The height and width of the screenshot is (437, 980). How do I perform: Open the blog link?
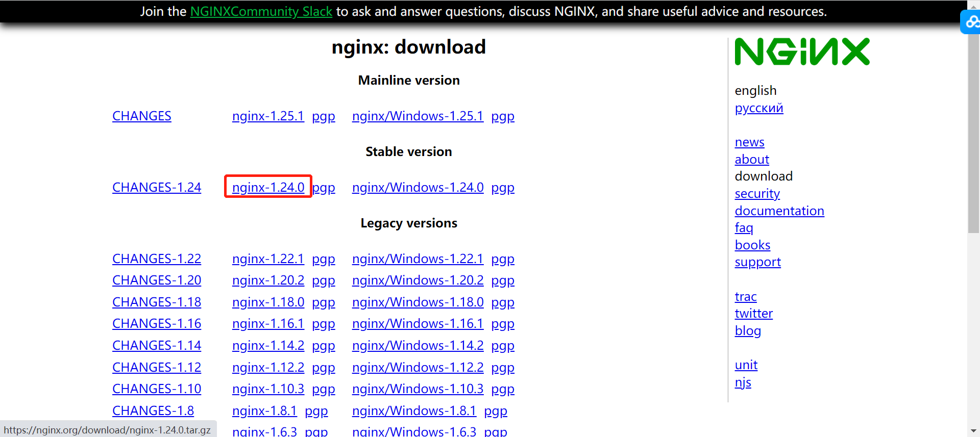748,331
